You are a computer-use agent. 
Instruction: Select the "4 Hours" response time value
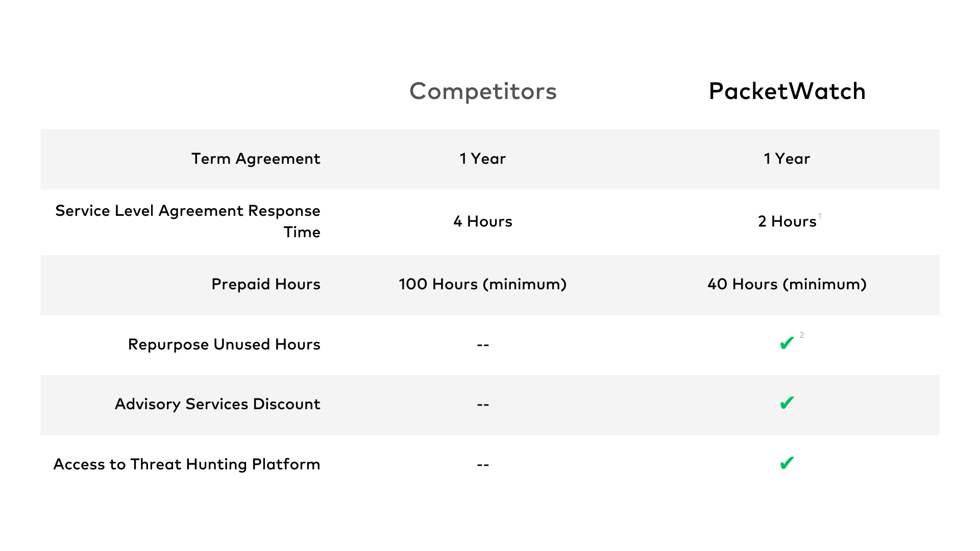pos(482,221)
